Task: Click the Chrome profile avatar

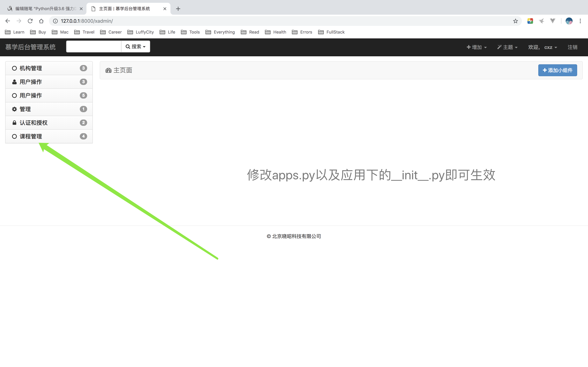Action: 569,21
